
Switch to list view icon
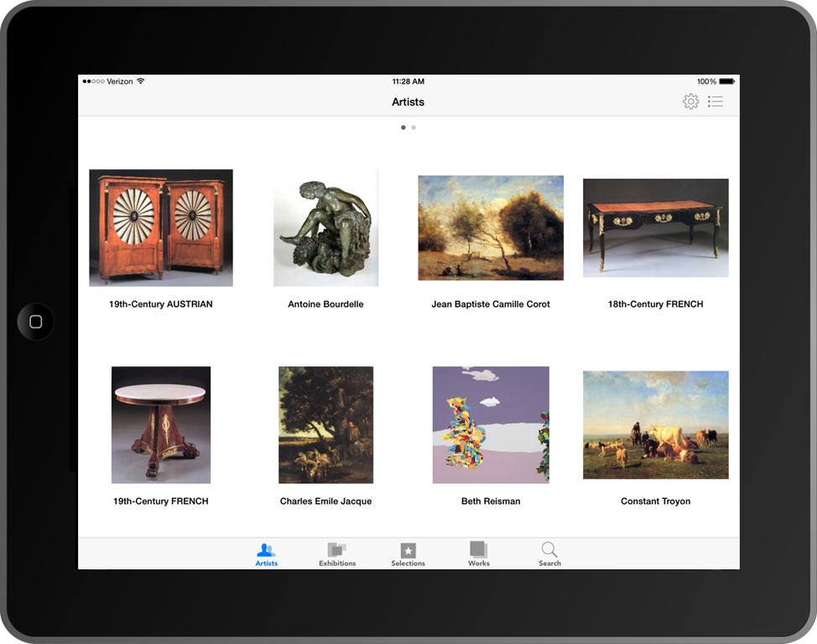[x=716, y=101]
